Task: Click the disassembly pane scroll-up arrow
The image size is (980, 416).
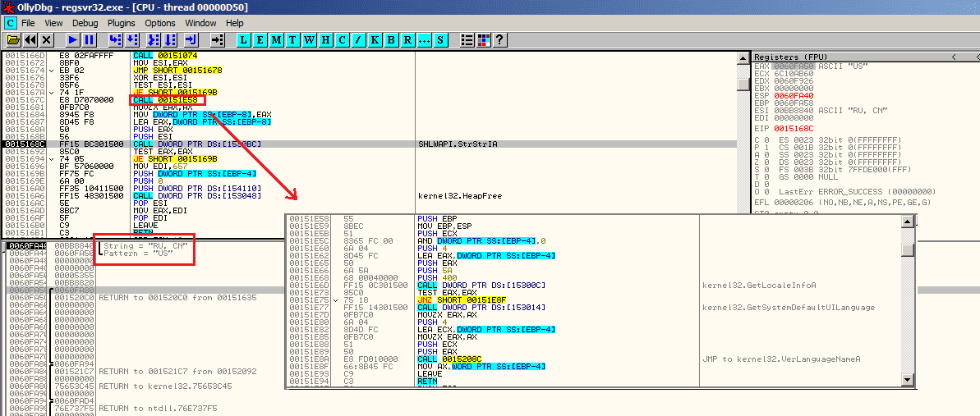Action: pyautogui.click(x=743, y=58)
